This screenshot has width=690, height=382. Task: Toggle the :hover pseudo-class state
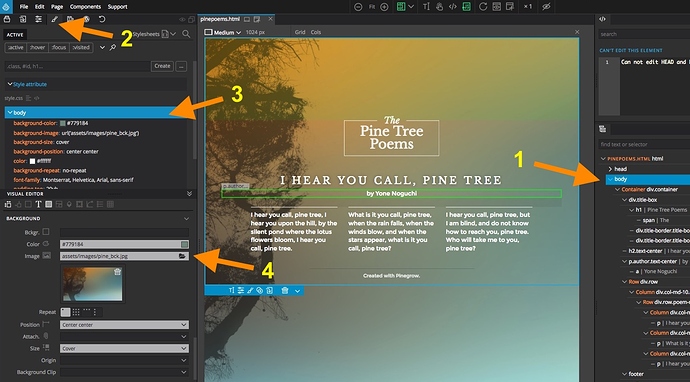[37, 48]
